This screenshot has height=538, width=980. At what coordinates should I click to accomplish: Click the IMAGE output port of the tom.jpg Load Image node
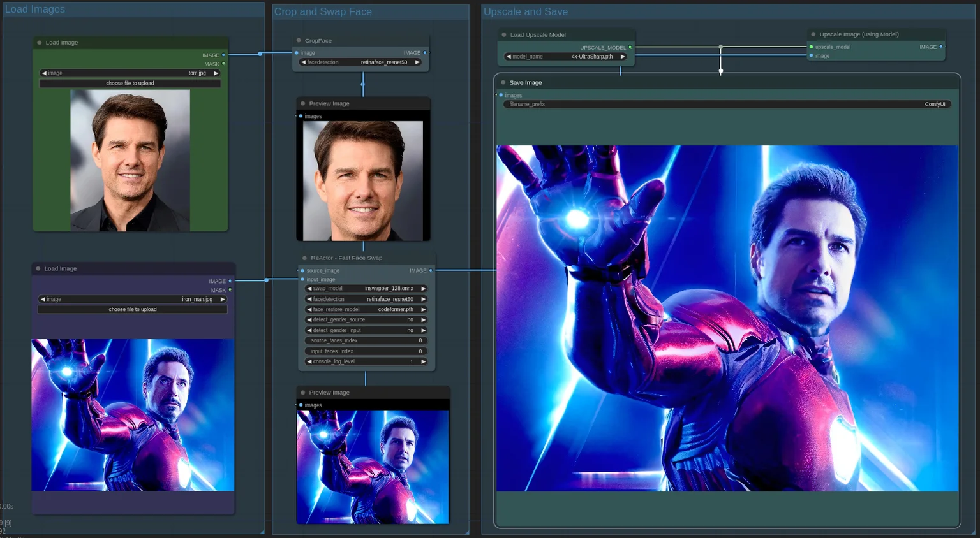(x=223, y=55)
